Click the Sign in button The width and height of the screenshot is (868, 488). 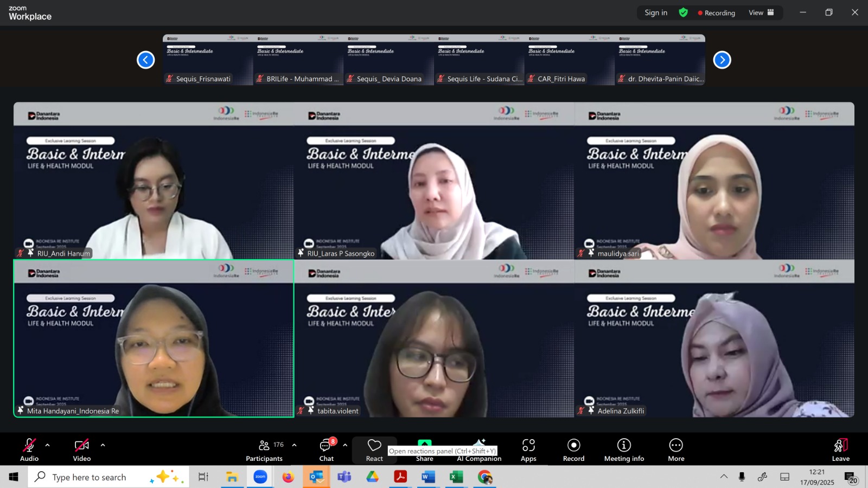tap(656, 12)
